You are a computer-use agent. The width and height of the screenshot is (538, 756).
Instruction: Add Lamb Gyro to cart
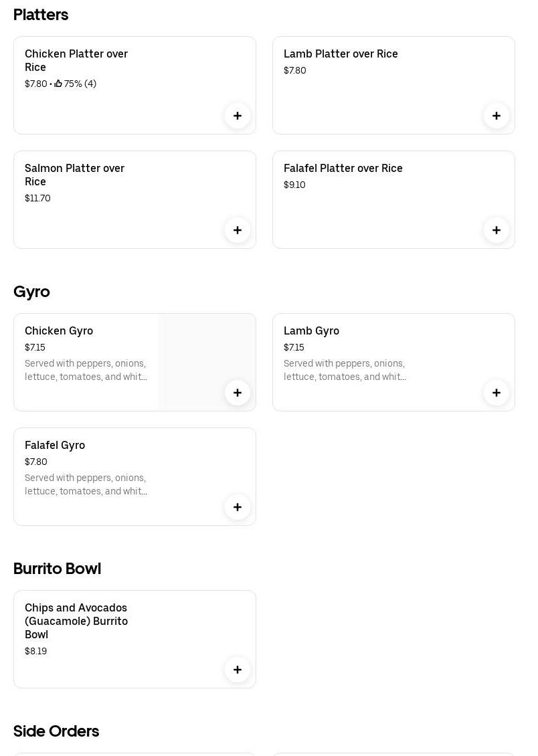497,393
